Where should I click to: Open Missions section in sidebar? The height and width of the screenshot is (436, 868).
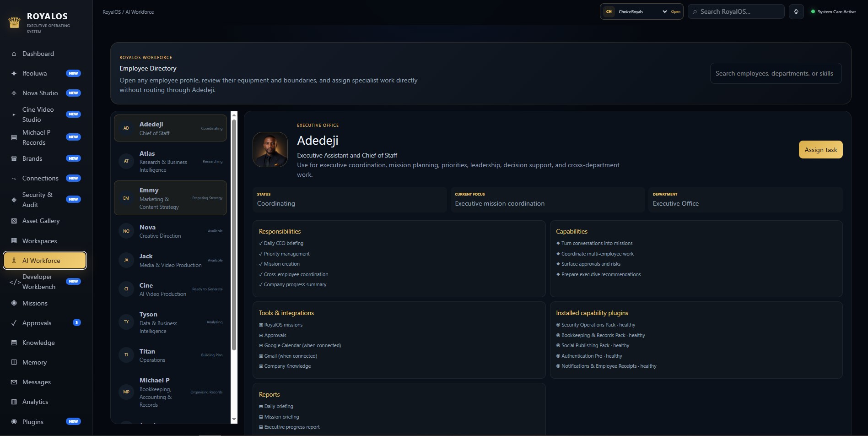[x=45, y=303]
